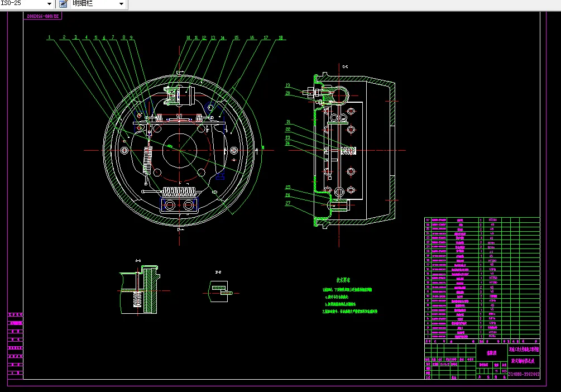Select part callout number 4
The height and width of the screenshot is (392, 561).
tap(86, 37)
